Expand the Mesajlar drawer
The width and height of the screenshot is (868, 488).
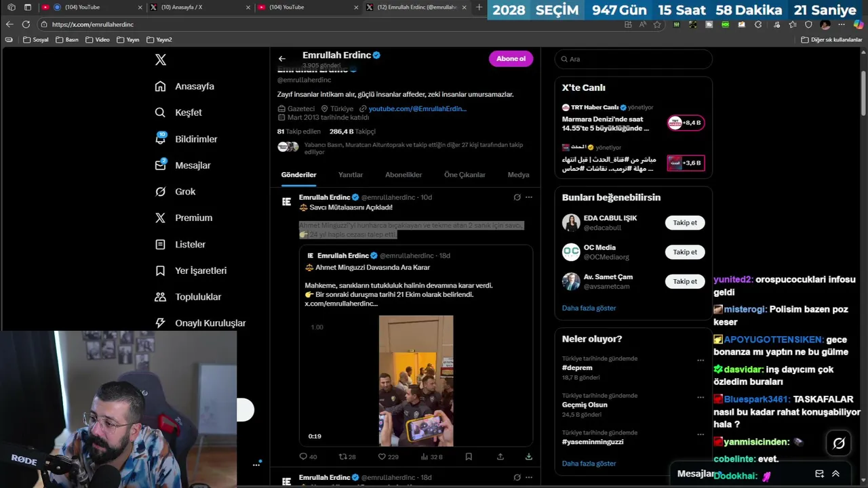[x=835, y=474]
